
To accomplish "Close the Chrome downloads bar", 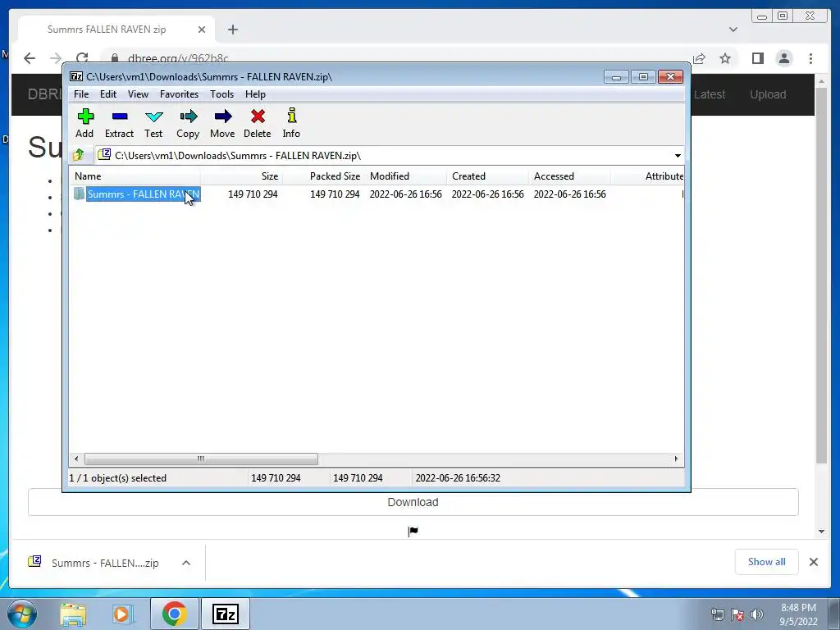I will 813,561.
